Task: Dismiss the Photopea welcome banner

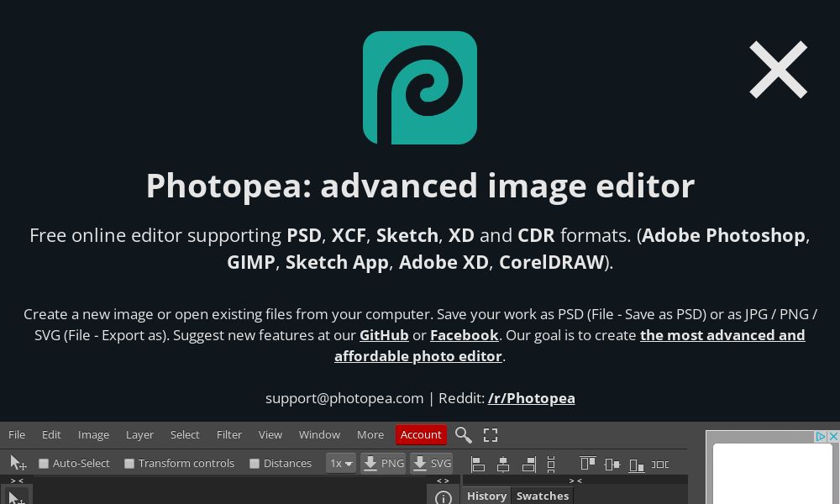Action: [778, 70]
